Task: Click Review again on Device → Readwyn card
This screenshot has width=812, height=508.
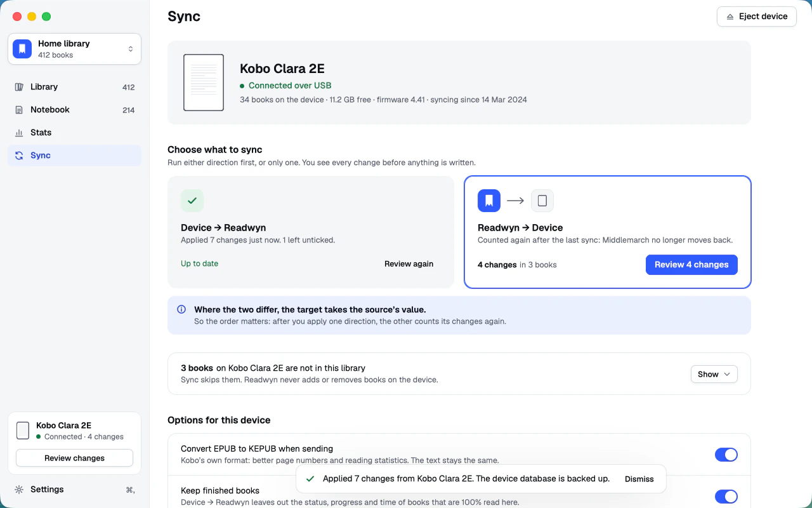Action: coord(409,264)
